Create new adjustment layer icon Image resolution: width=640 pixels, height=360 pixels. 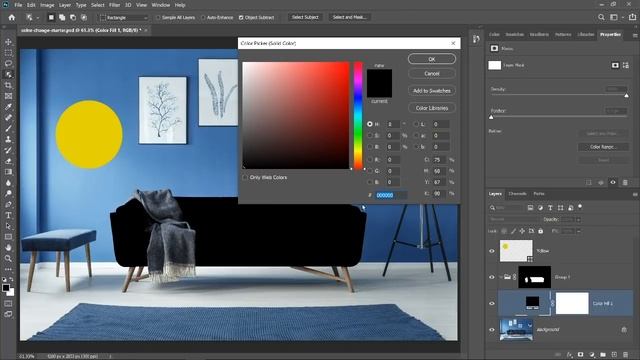coord(592,355)
